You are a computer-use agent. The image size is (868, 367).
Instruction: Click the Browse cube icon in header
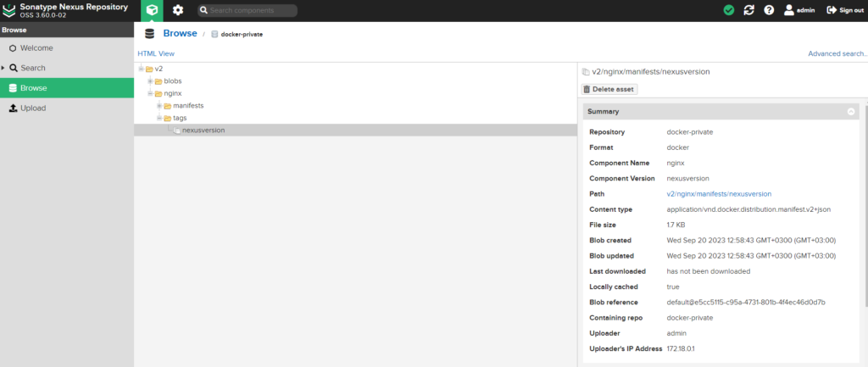(x=152, y=10)
